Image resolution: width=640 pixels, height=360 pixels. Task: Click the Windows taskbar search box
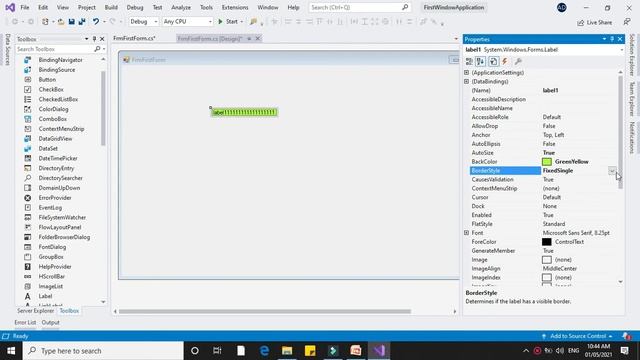[103, 351]
